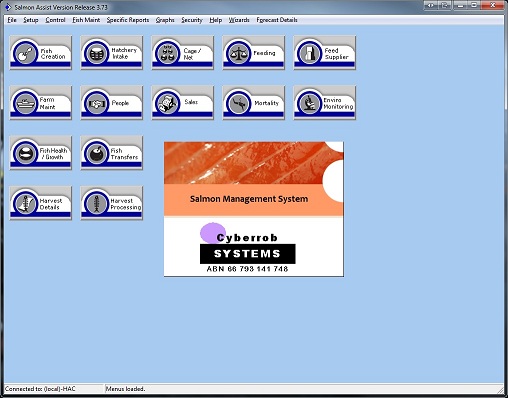The height and width of the screenshot is (398, 508).
Task: Open the Forecast Details menu
Action: pyautogui.click(x=277, y=20)
